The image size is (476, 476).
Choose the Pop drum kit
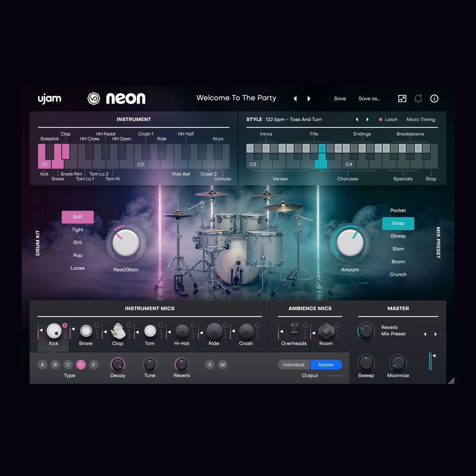[78, 255]
